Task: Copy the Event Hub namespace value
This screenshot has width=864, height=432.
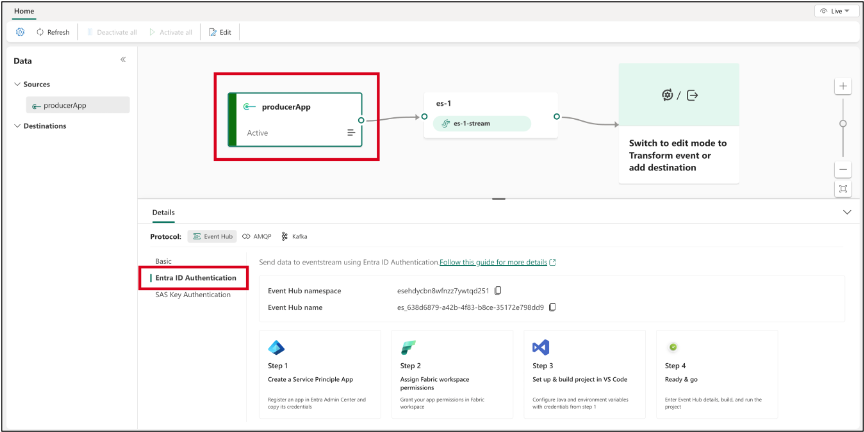Action: [x=497, y=290]
